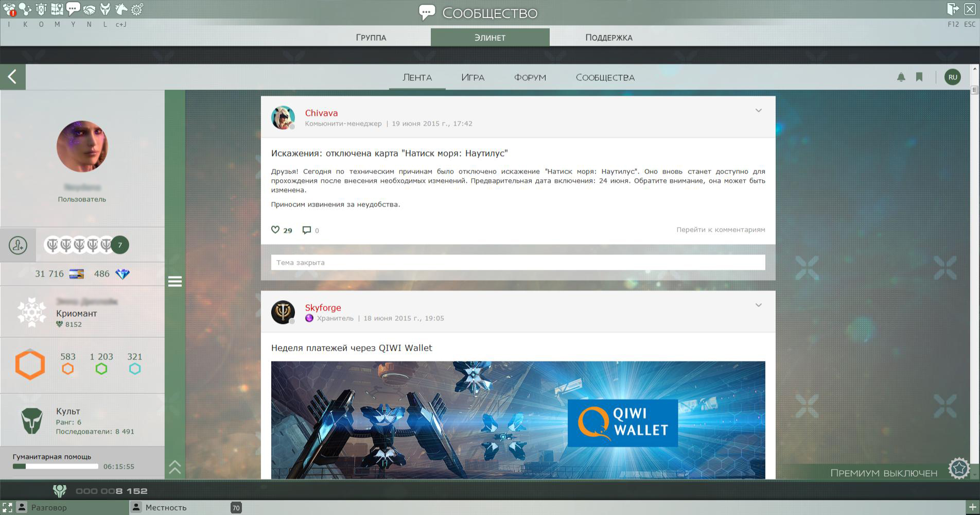
Task: Expand Chivava post options chevron
Action: [758, 111]
